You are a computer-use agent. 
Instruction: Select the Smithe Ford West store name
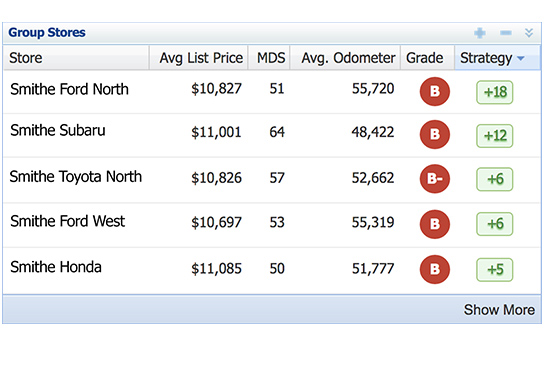(x=68, y=221)
